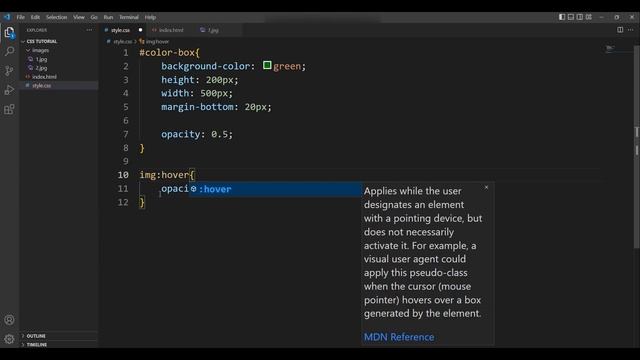Click the unsaved dot on style.css tab
Screen dimensions: 640x360
[140, 30]
